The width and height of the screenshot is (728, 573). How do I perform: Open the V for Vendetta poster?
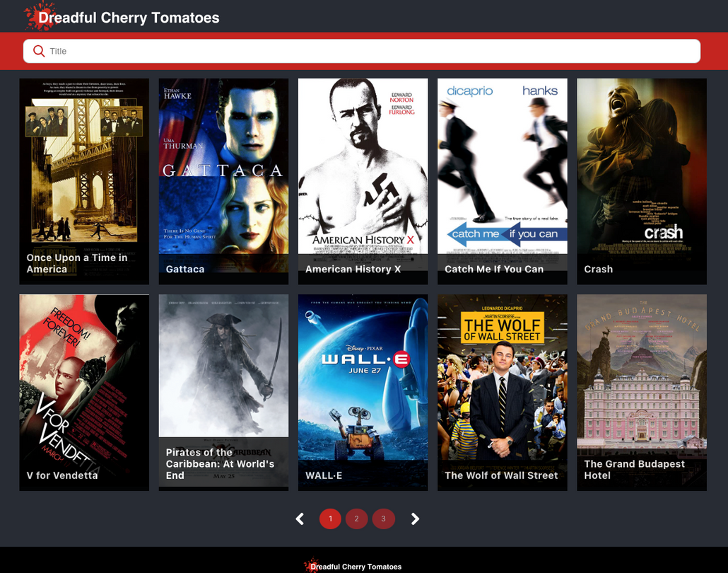(x=84, y=392)
